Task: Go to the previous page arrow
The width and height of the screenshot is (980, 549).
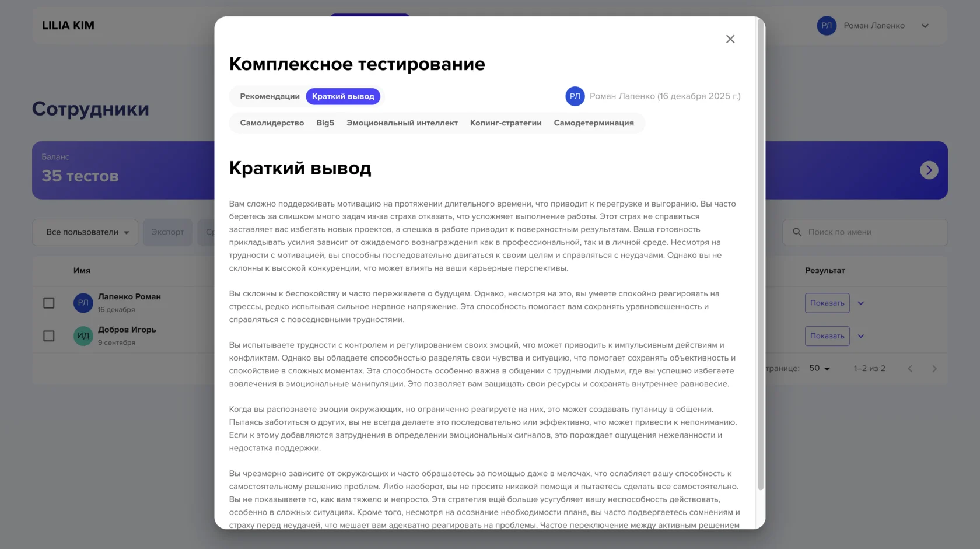Action: click(x=910, y=369)
